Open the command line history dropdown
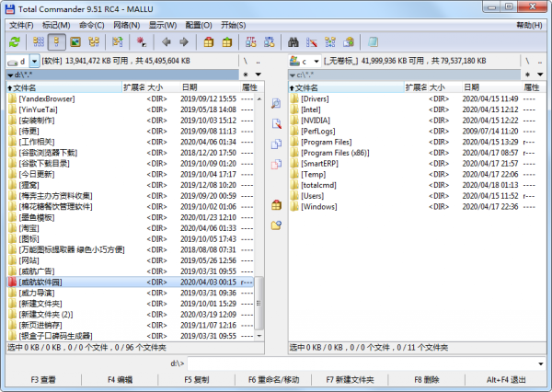552x392 pixels. [x=540, y=363]
